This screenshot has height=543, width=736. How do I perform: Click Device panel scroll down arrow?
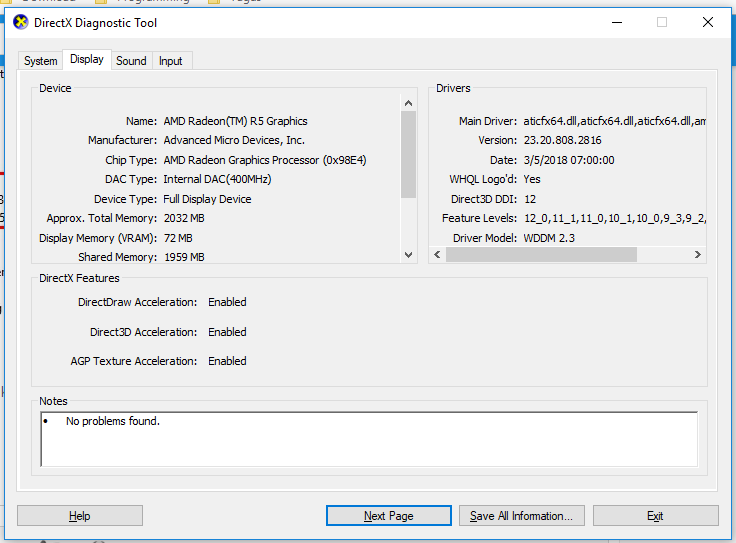[408, 255]
